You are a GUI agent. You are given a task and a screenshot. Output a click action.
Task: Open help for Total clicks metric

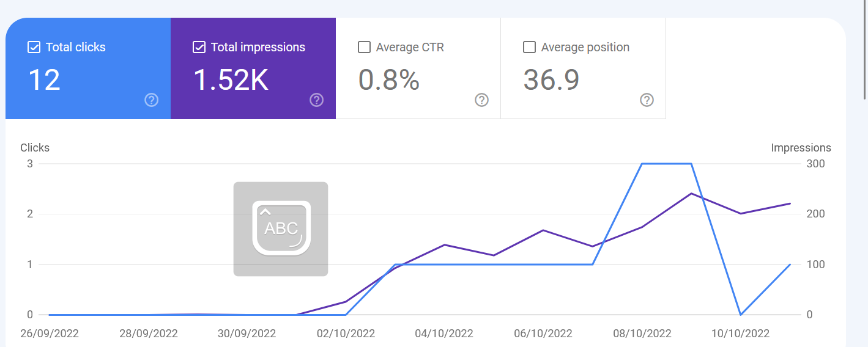coord(152,100)
